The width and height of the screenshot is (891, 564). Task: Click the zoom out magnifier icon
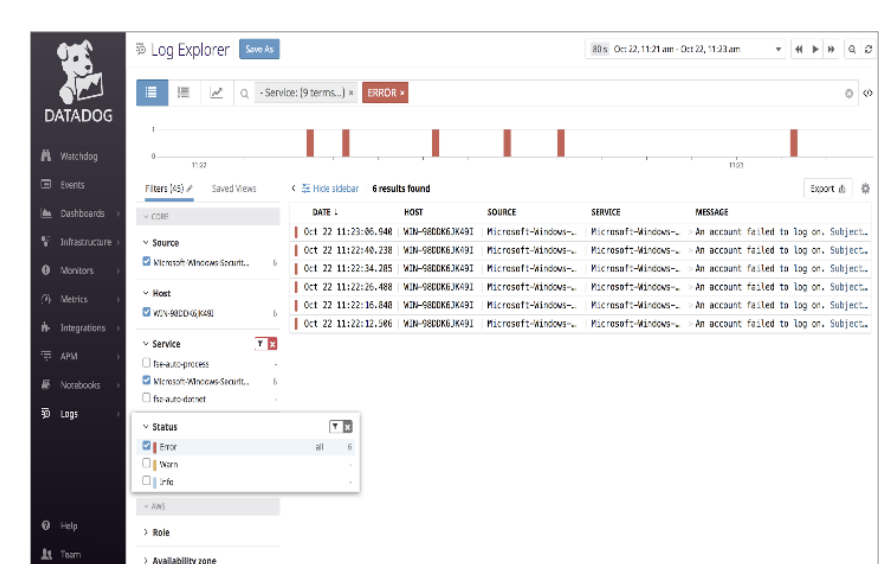tap(852, 49)
